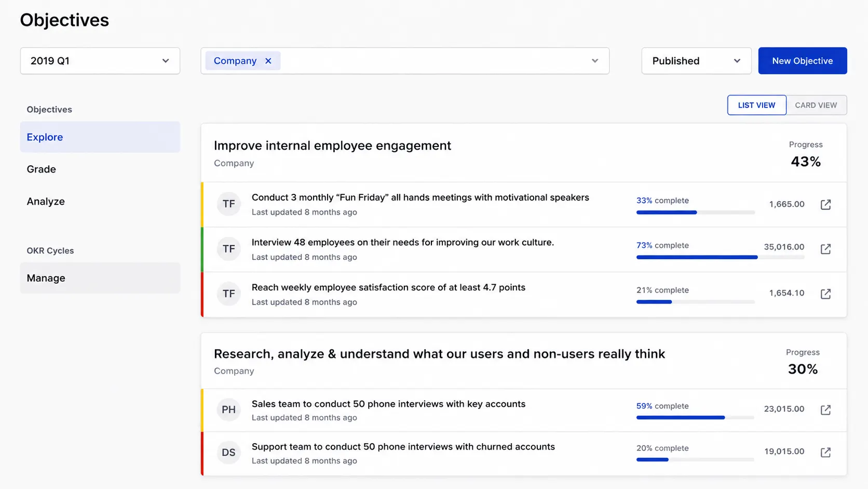Click DS avatar on Support team row
Viewport: 868px width, 489px height.
click(228, 453)
